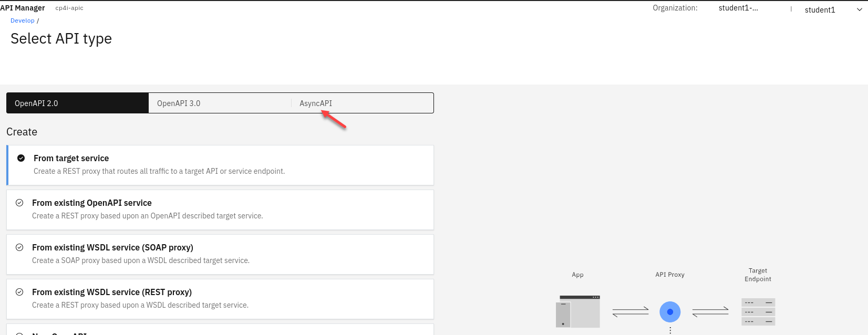868x335 pixels.
Task: Switch to the OpenAPI 3.0 tab
Action: (x=179, y=103)
